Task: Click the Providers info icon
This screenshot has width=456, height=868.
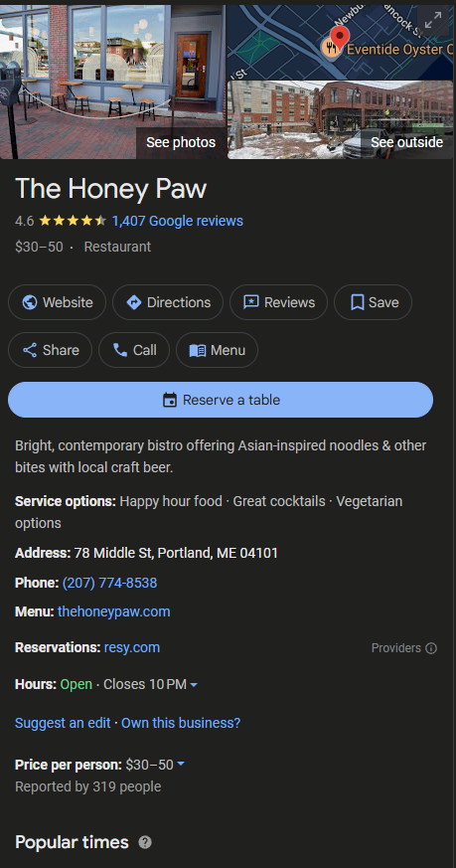Action: pyautogui.click(x=431, y=648)
